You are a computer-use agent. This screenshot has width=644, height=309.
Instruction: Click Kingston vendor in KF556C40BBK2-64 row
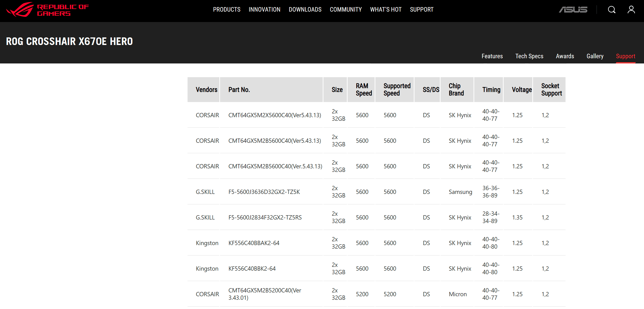pyautogui.click(x=207, y=269)
